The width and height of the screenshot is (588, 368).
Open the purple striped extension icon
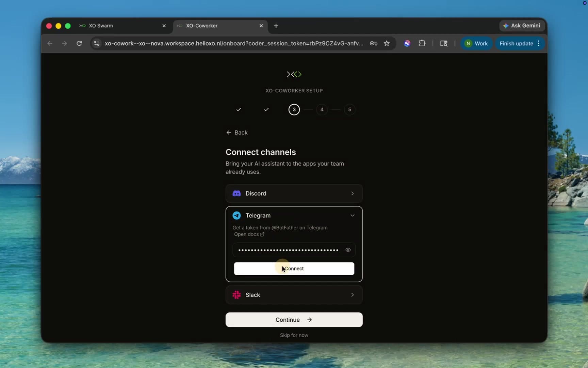click(x=407, y=43)
